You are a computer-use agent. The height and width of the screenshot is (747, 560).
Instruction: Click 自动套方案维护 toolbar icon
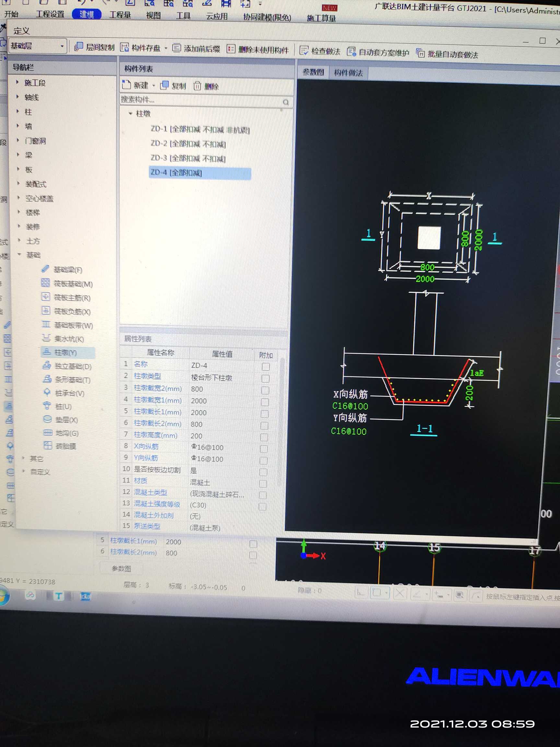351,52
